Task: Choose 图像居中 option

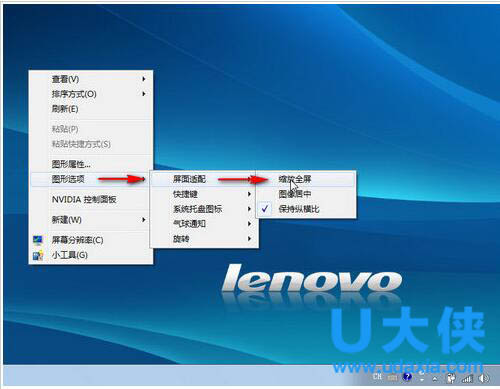Action: coord(306,194)
